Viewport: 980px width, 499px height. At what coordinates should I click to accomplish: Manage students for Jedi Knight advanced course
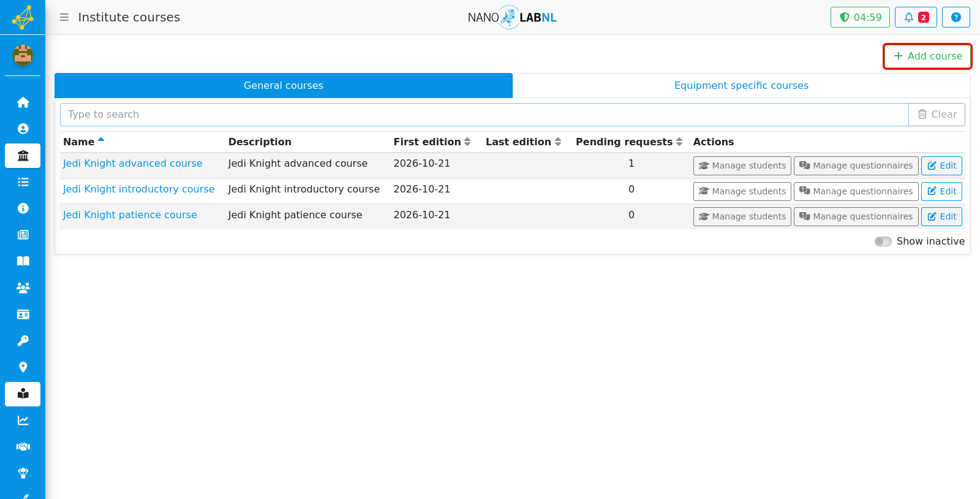pyautogui.click(x=742, y=166)
